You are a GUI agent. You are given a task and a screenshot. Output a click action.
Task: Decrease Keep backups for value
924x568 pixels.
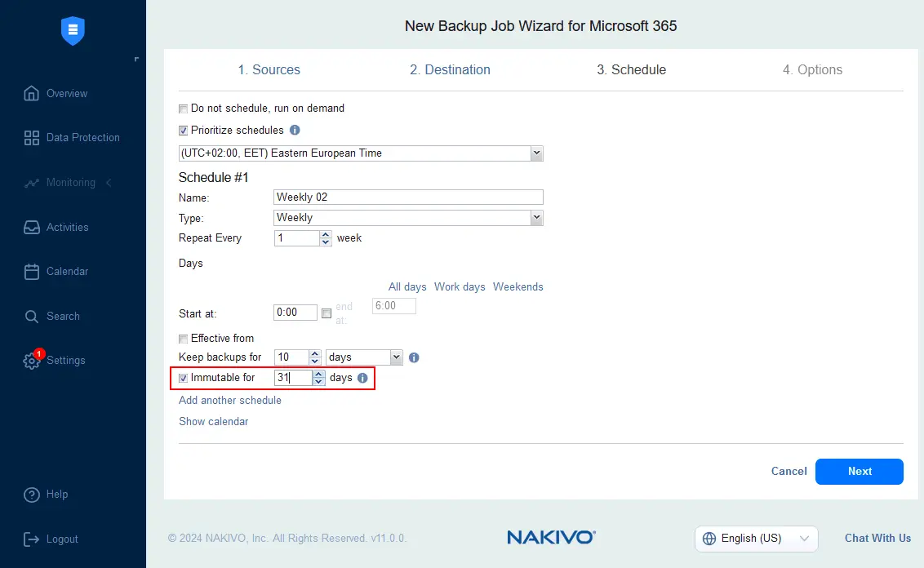[x=315, y=362]
